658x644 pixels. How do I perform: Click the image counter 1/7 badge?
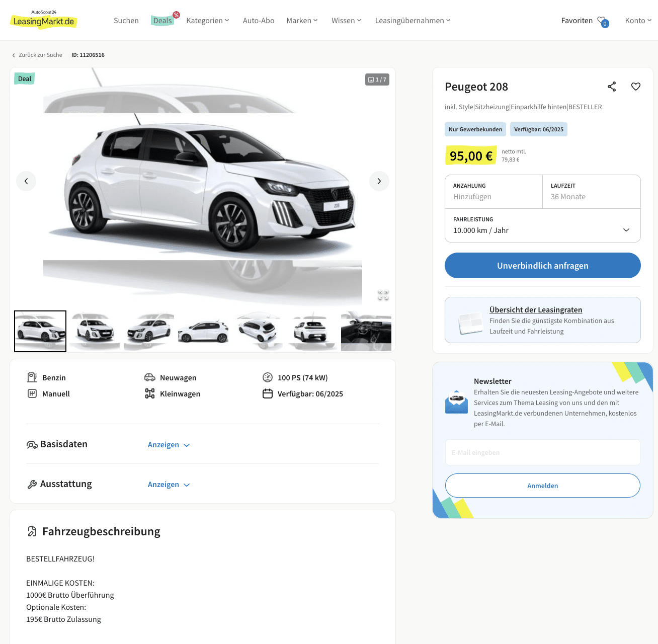(x=377, y=79)
